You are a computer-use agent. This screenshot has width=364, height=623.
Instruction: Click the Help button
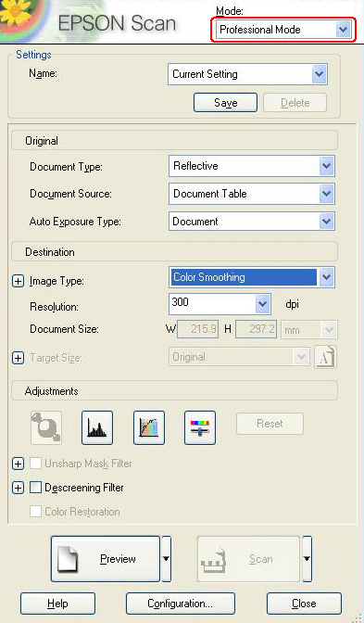[x=57, y=604]
